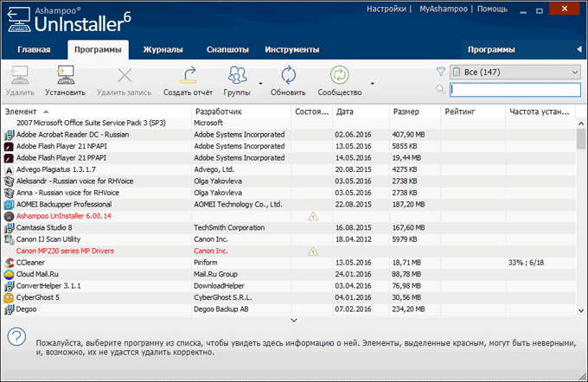Expand the Сообщество dropdown arrow

coord(373,84)
